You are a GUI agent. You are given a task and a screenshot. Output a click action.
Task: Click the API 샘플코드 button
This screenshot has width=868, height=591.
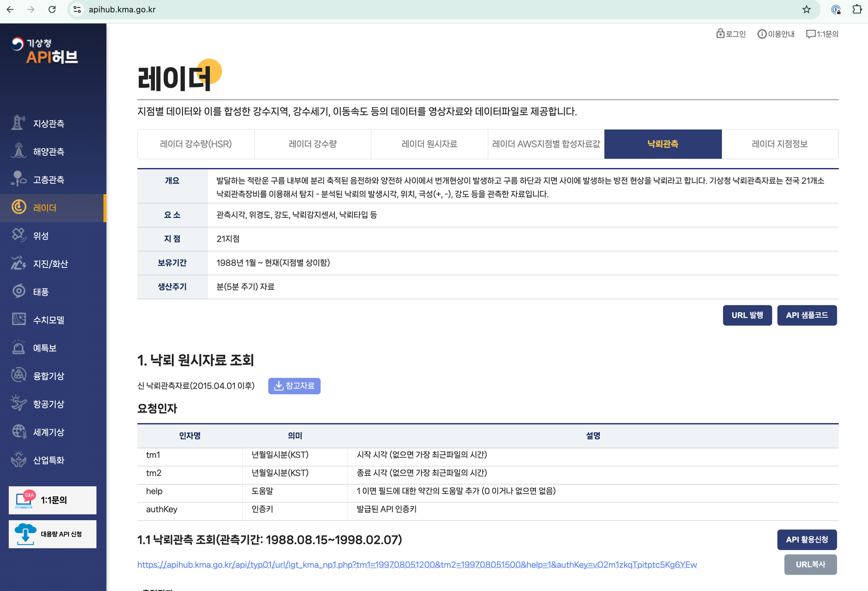click(806, 315)
